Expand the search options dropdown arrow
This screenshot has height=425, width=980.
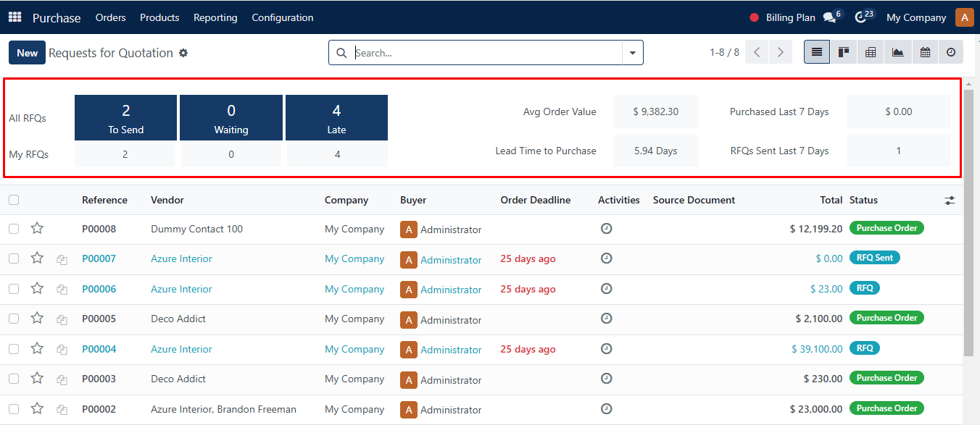(633, 53)
